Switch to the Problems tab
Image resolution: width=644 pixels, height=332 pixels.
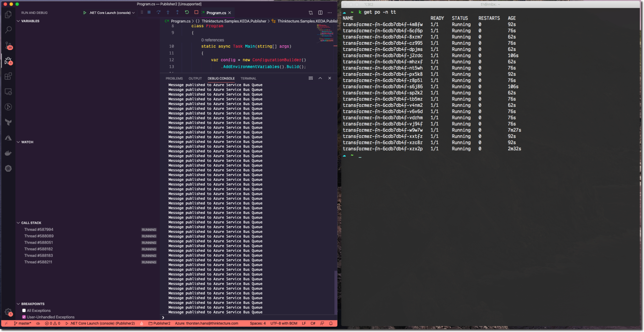click(x=174, y=78)
